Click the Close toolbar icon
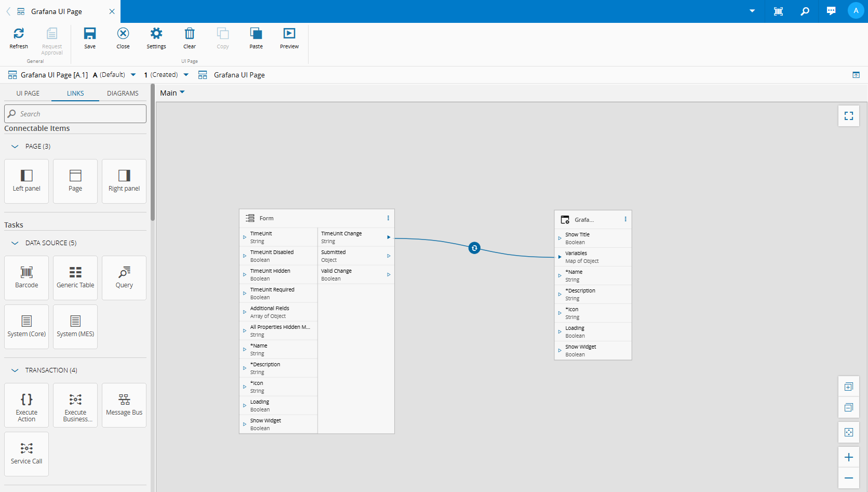 123,34
